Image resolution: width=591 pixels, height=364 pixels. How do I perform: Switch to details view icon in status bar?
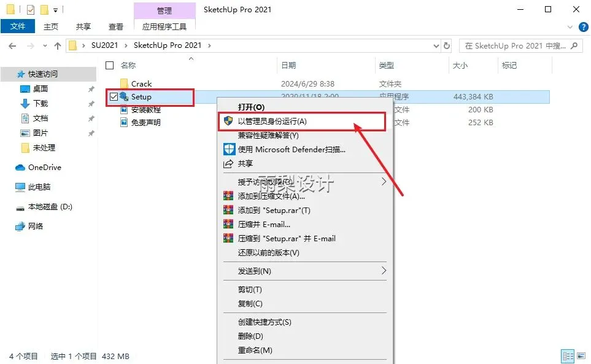568,356
